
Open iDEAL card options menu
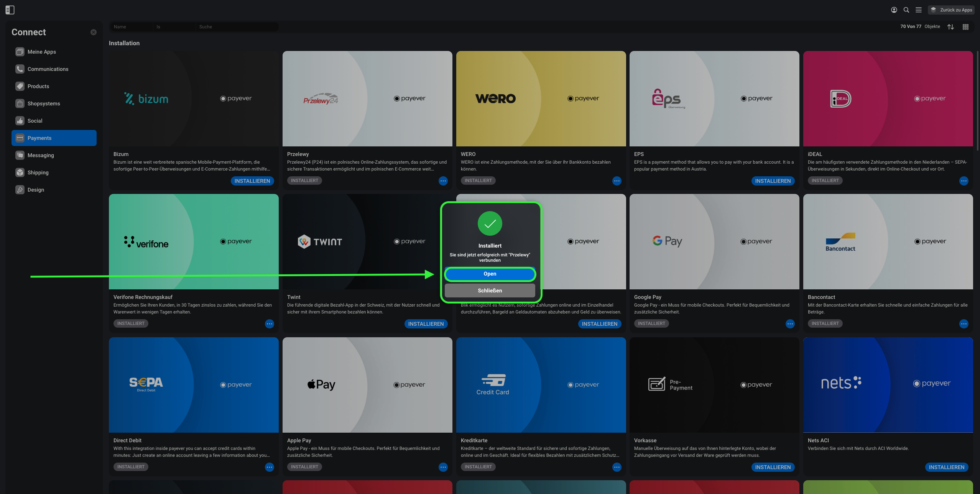(x=964, y=181)
